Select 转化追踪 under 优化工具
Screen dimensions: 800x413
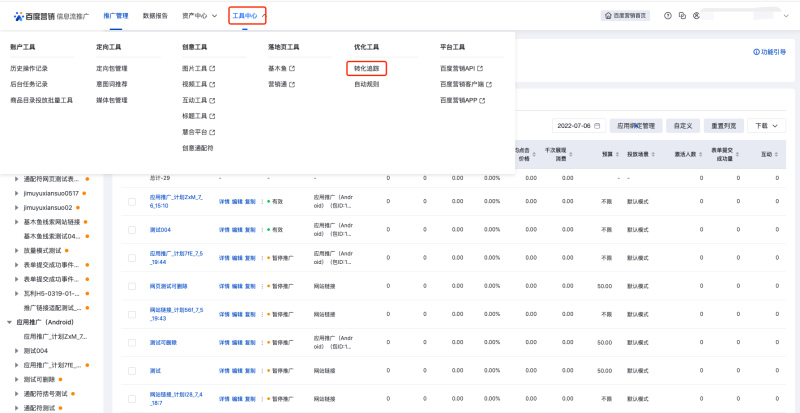click(x=366, y=68)
